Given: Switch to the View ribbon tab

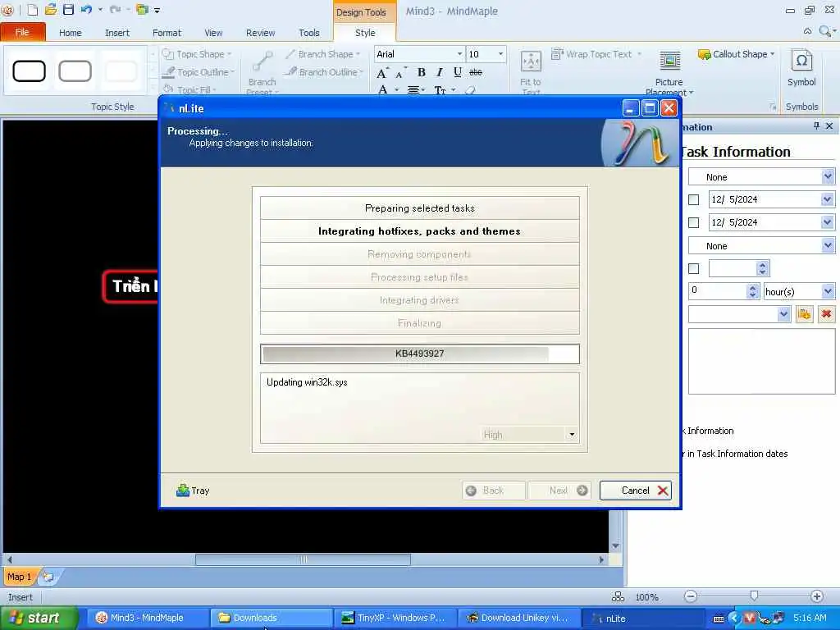Looking at the screenshot, I should pos(213,33).
